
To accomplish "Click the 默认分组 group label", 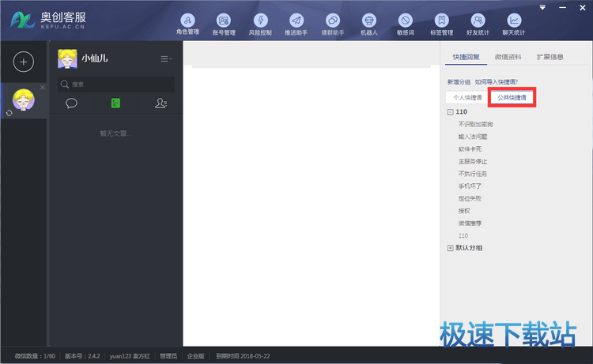I will [x=469, y=248].
